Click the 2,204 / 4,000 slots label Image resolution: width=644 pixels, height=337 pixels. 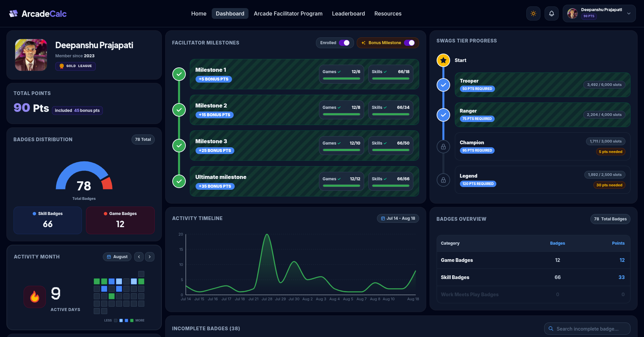point(604,115)
